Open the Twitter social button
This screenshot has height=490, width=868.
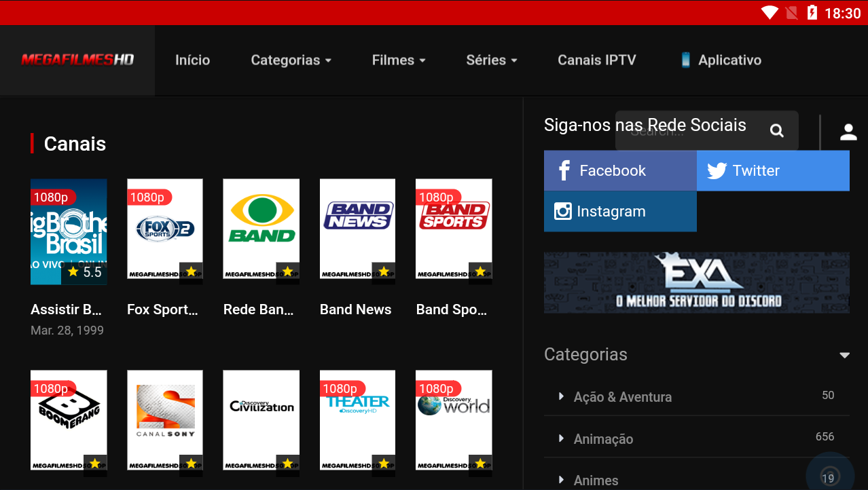(x=773, y=170)
